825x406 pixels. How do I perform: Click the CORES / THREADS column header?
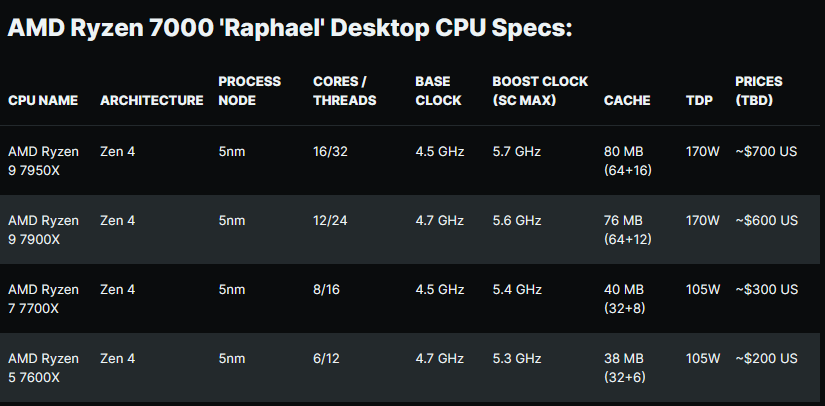(345, 91)
